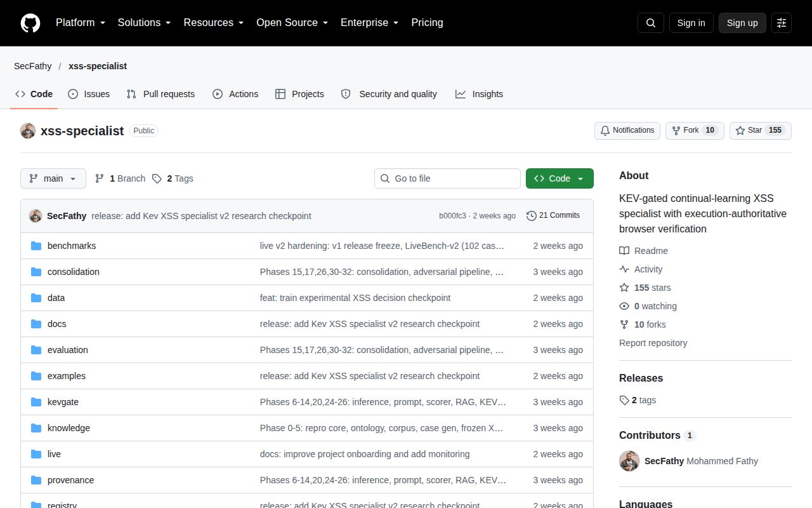This screenshot has height=508, width=812.
Task: Click the kevgate folder icon
Action: point(36,402)
